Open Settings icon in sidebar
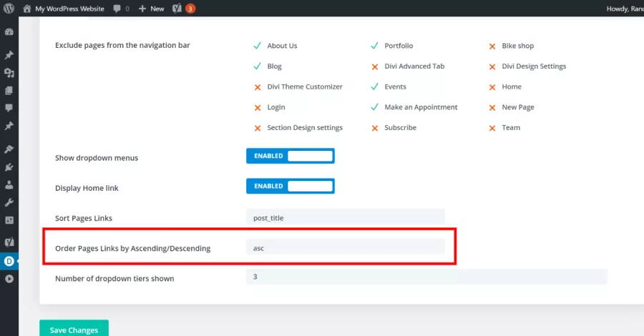Image resolution: width=644 pixels, height=336 pixels. point(9,220)
